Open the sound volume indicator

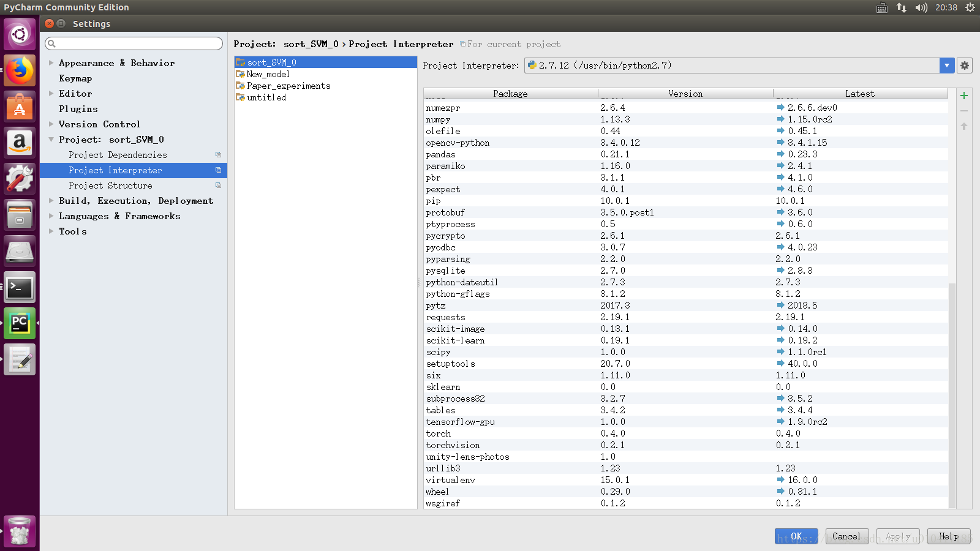(921, 7)
